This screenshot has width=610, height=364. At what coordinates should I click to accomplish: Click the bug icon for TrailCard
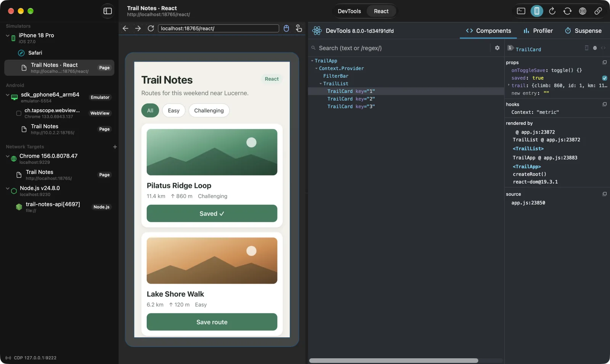(x=595, y=48)
